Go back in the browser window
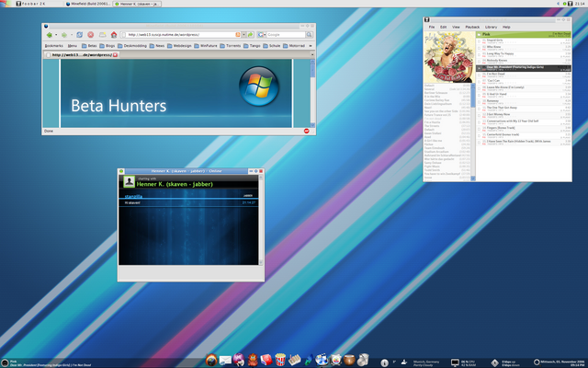The image size is (588, 368). [x=49, y=35]
